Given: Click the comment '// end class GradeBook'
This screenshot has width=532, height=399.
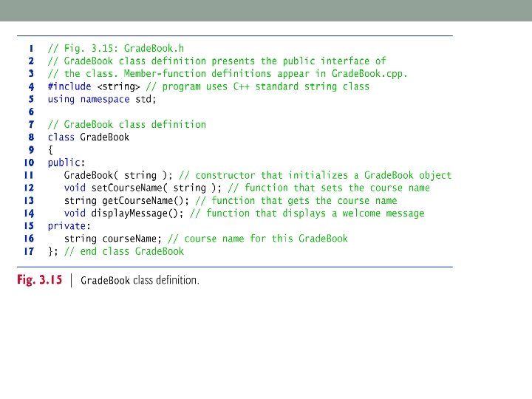Looking at the screenshot, I should pyautogui.click(x=124, y=251).
